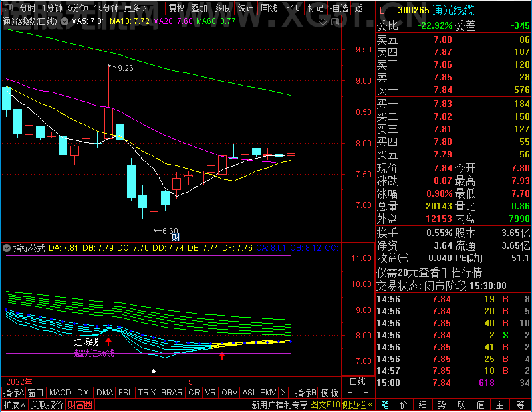Activate 画线 drawing tools
This screenshot has height=412, width=532.
pos(269,8)
